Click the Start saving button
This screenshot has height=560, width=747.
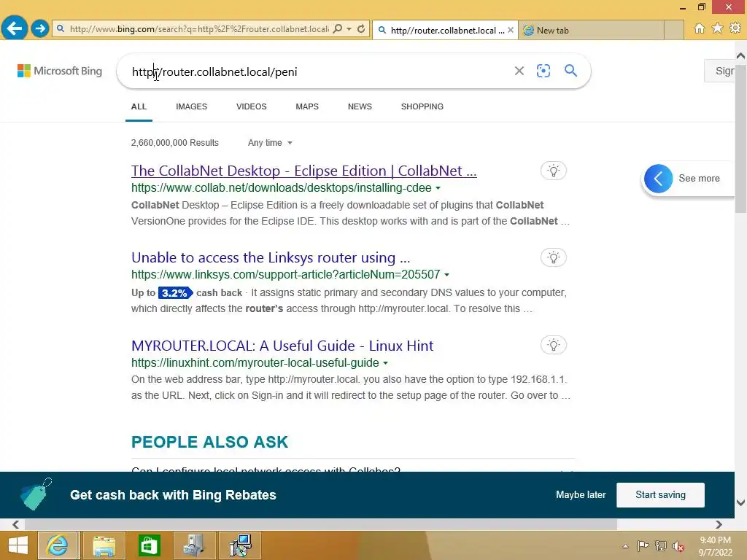(660, 495)
